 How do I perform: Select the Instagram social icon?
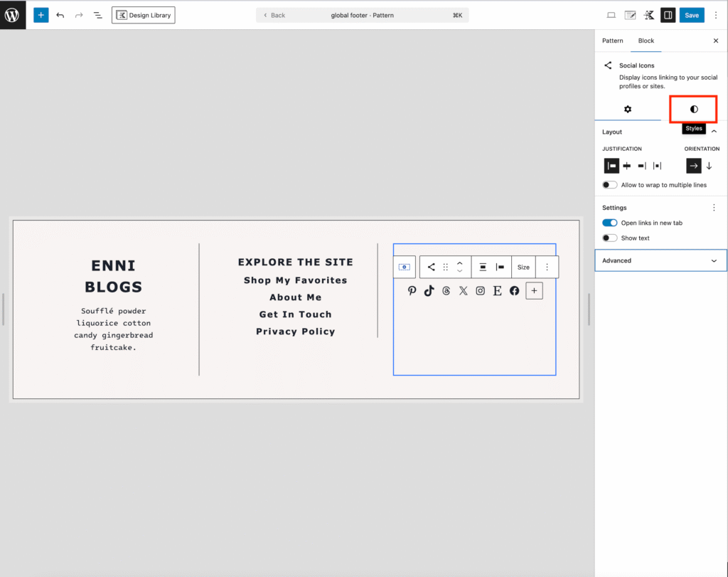pyautogui.click(x=481, y=290)
